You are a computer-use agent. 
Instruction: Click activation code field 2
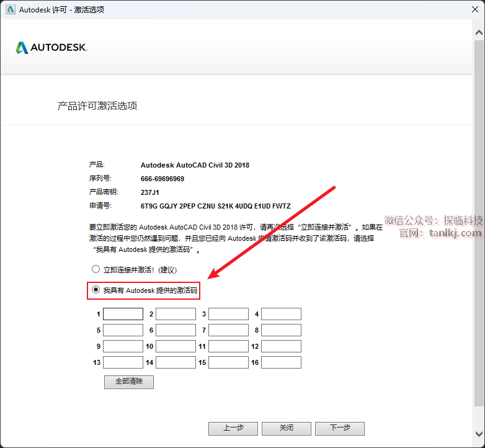coord(176,314)
